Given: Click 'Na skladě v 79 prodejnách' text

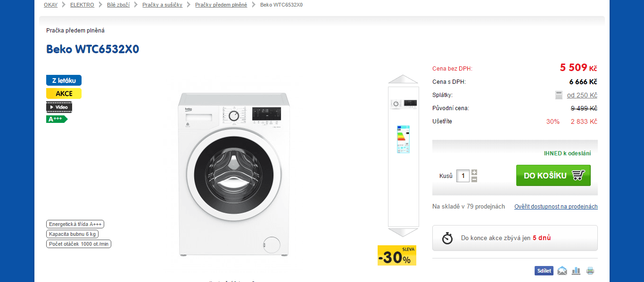Looking at the screenshot, I should (469, 207).
